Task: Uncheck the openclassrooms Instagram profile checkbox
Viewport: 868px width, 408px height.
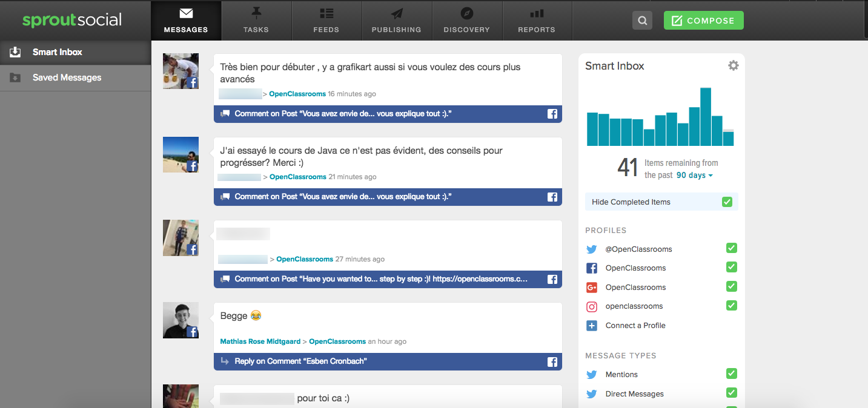Action: coord(732,306)
